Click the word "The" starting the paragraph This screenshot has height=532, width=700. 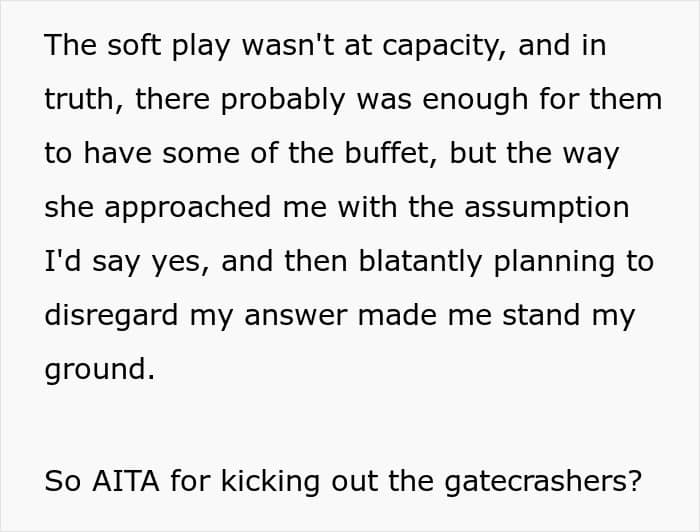pos(70,47)
